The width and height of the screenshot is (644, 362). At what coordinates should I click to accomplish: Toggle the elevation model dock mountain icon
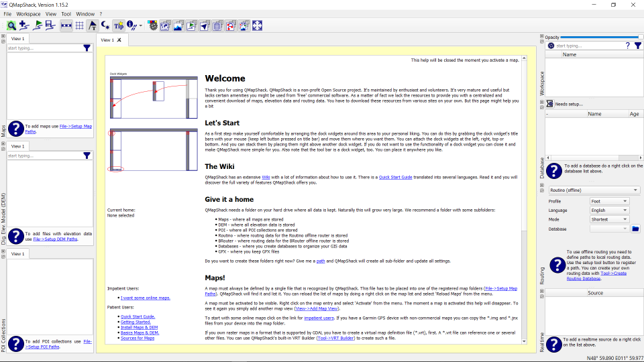(178, 26)
